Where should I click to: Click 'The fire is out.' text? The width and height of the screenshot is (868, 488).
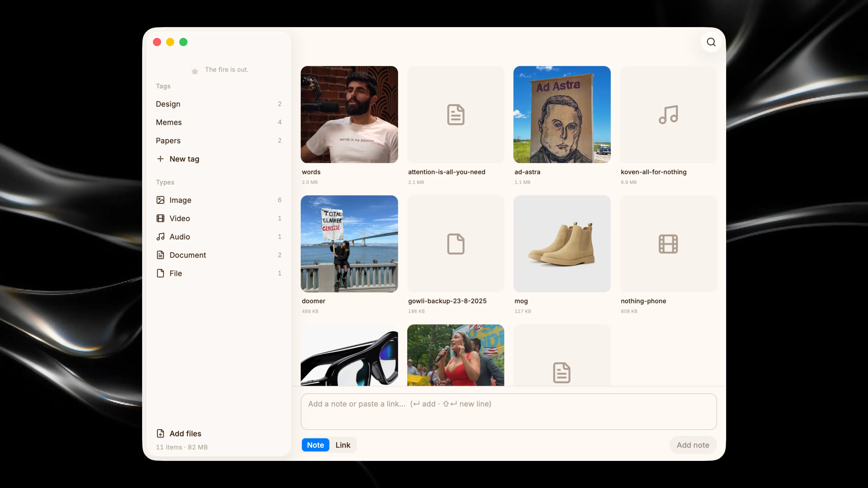(226, 69)
